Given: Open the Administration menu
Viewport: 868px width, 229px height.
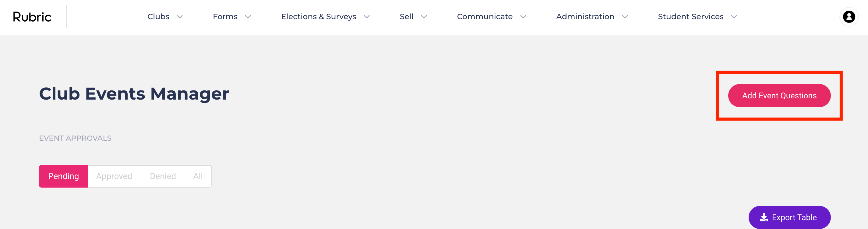Looking at the screenshot, I should coord(585,16).
